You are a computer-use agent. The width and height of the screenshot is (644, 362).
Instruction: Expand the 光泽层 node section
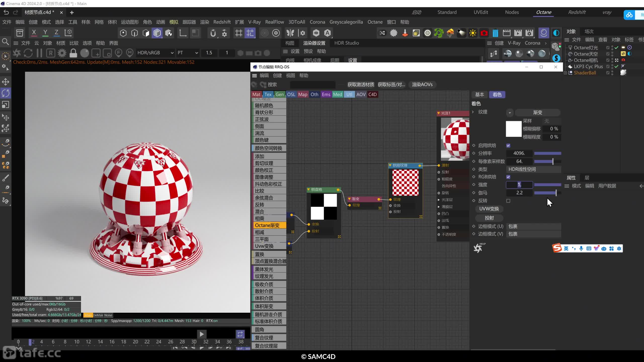point(439,200)
